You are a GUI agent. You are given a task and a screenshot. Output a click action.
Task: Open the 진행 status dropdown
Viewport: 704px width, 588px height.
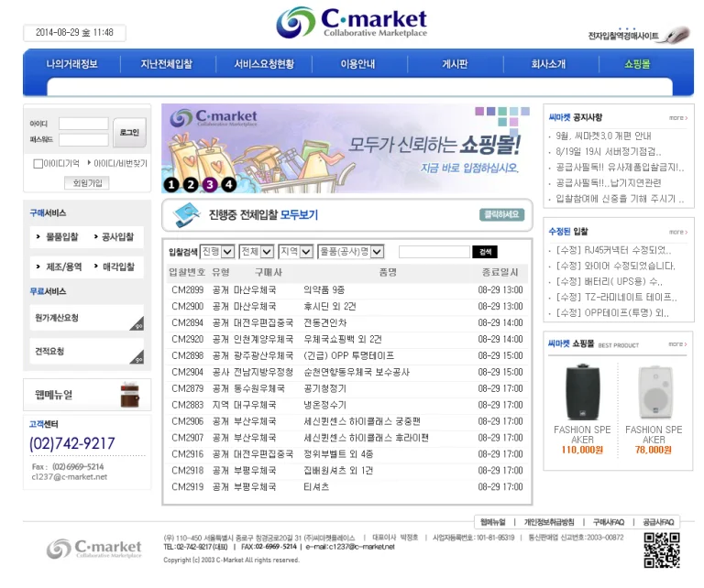(x=217, y=252)
